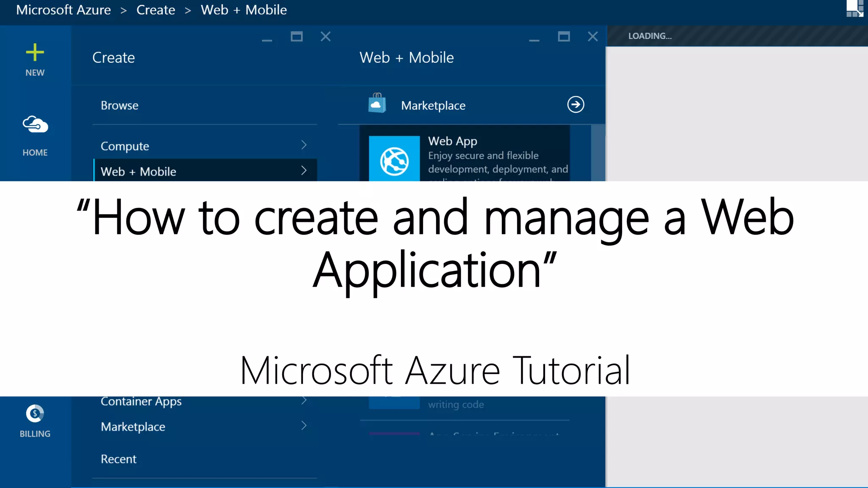Viewport: 868px width, 488px height.
Task: Open the HOME cloud icon
Action: [x=35, y=125]
